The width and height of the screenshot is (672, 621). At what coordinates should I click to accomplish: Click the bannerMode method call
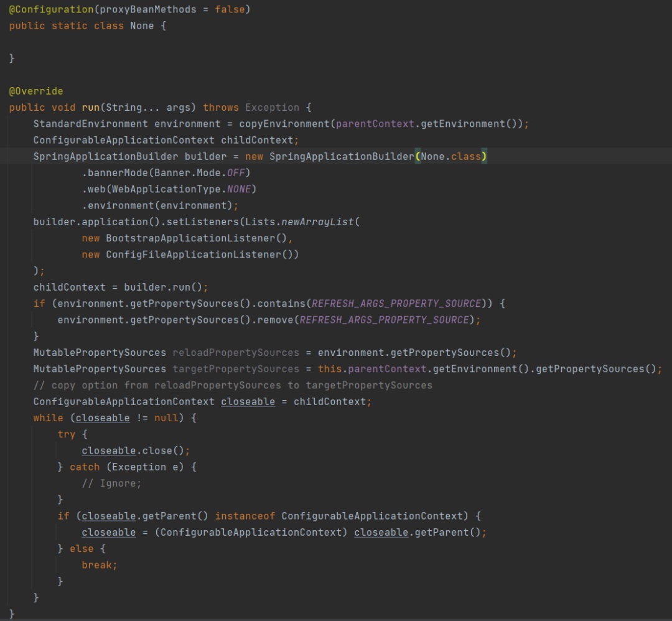pos(118,173)
